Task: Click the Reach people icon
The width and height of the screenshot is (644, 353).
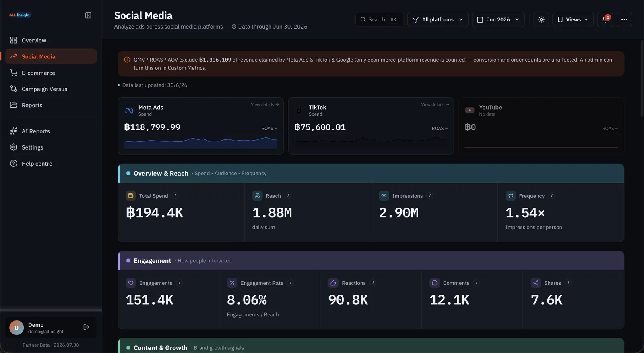Action: click(x=257, y=196)
